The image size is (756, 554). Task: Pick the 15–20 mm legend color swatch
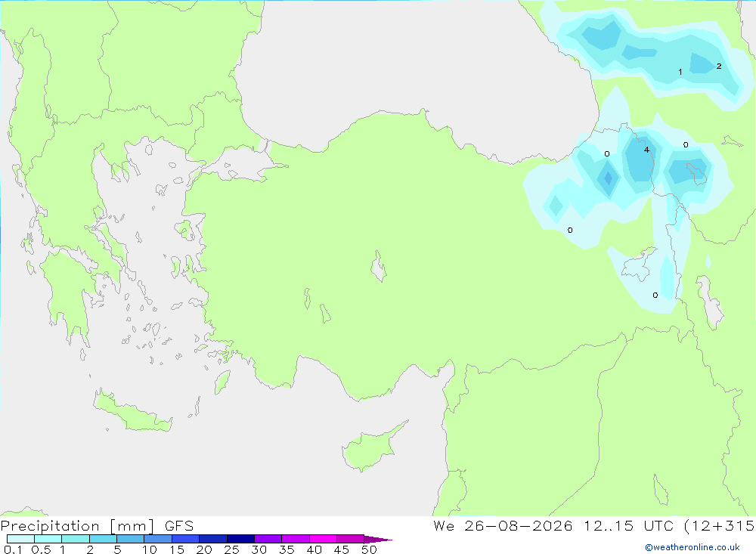coord(186,539)
